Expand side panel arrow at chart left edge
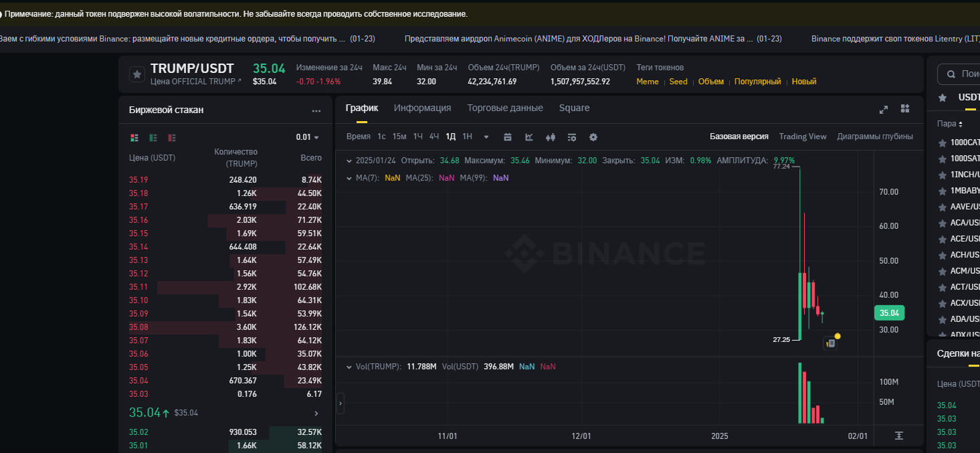This screenshot has height=453, width=980. (x=340, y=403)
